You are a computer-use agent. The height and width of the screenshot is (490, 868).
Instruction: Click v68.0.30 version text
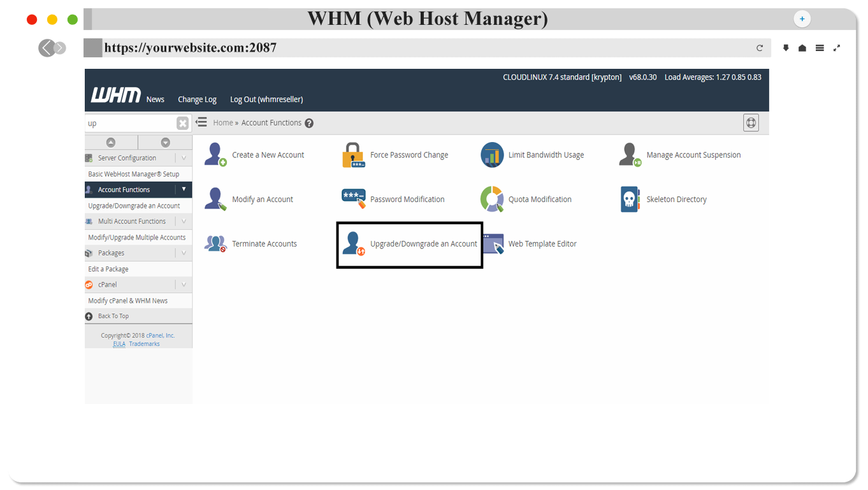pos(643,77)
